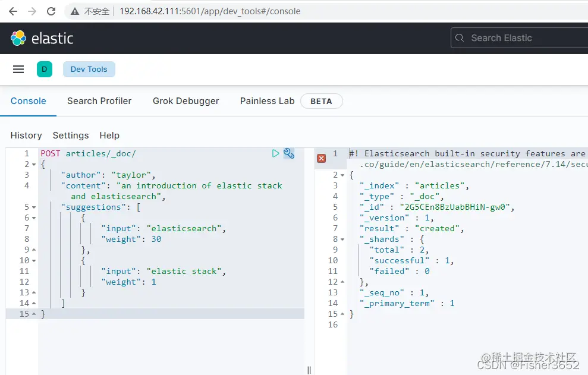Reload the page with refresh icon
The width and height of the screenshot is (588, 375).
[x=51, y=11]
